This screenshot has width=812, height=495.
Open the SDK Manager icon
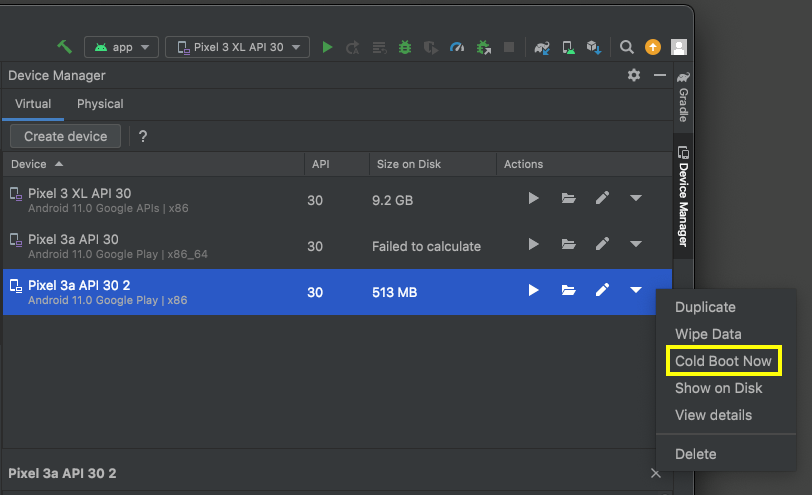click(594, 47)
